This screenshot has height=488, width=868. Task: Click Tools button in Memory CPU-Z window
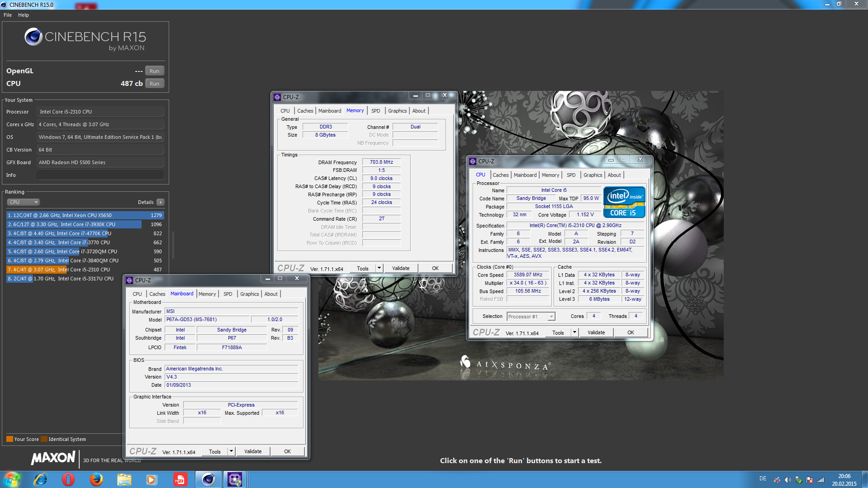tap(363, 268)
